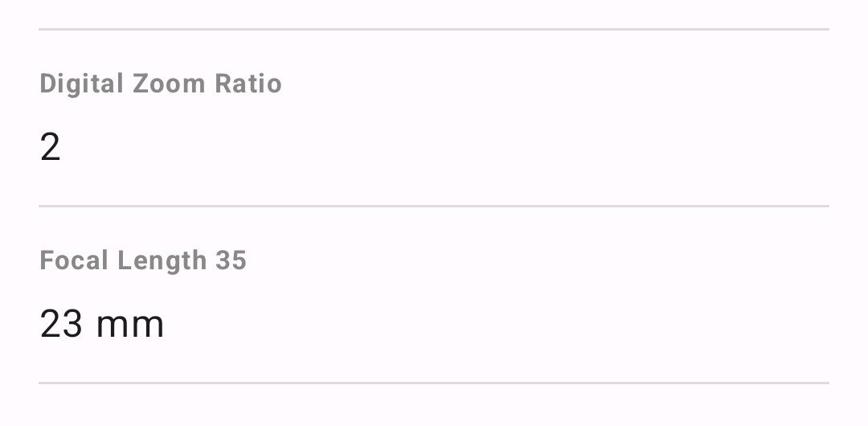Click the divider between the two entries
Viewport: 868px width, 426px height.
(434, 207)
